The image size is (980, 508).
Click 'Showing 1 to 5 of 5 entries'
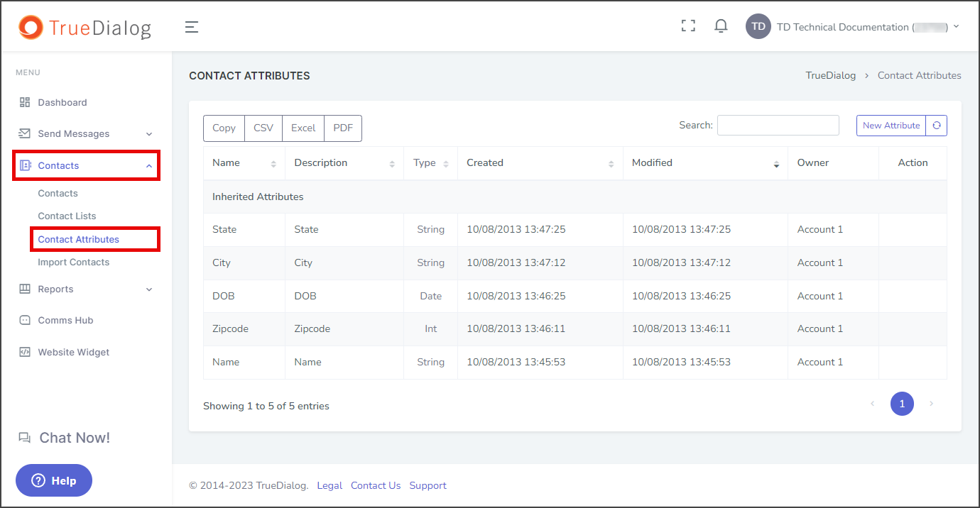tap(266, 406)
